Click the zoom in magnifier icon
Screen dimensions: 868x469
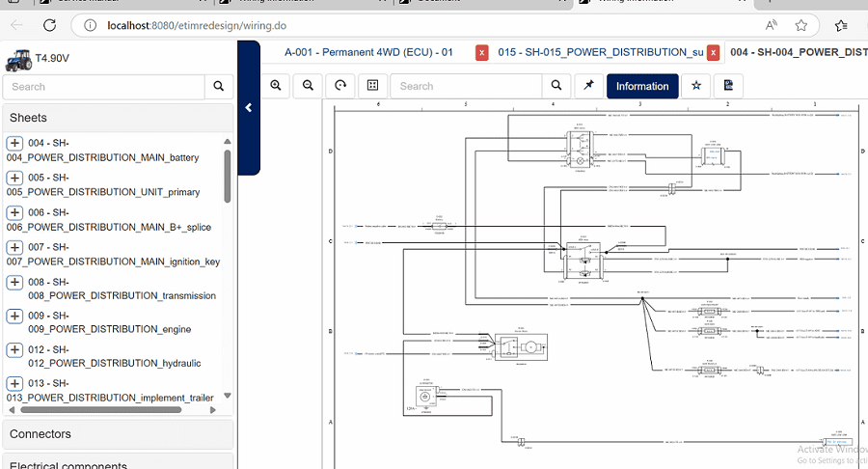point(276,86)
